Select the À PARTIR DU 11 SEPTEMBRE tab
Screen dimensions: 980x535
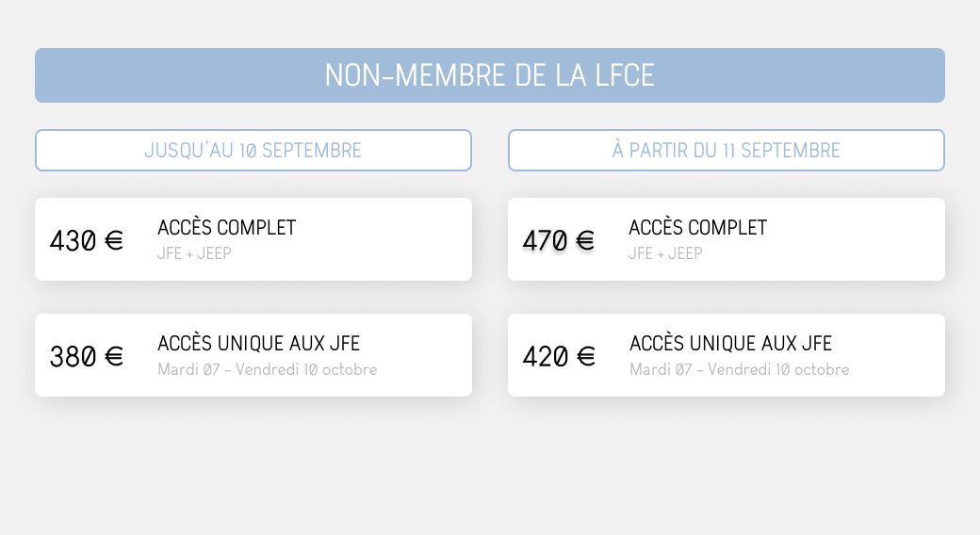(727, 150)
